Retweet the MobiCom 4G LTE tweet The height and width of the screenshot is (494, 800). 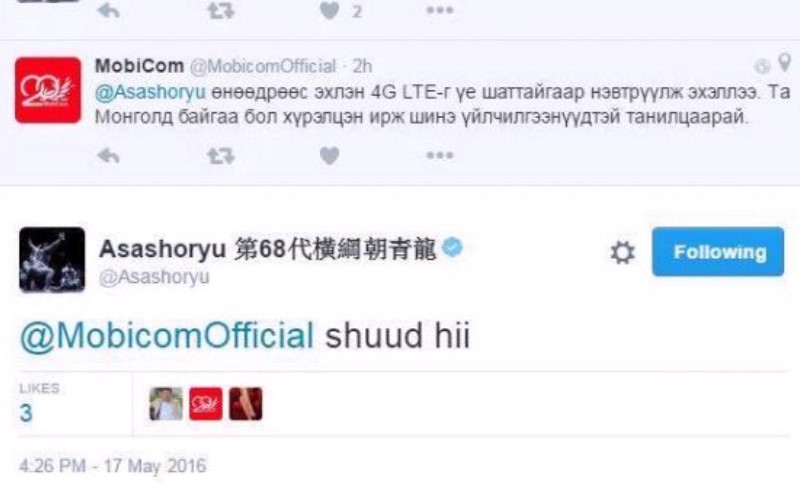tap(220, 156)
